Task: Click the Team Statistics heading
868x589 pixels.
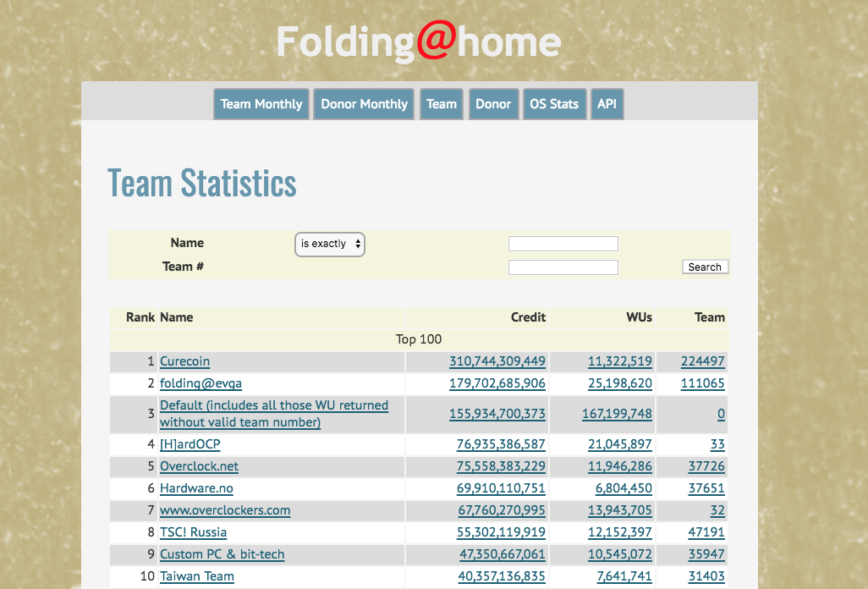Action: (x=202, y=184)
